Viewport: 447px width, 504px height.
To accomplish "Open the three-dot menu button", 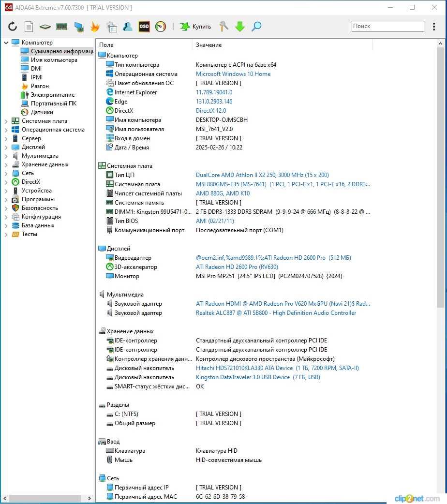I will [434, 26].
